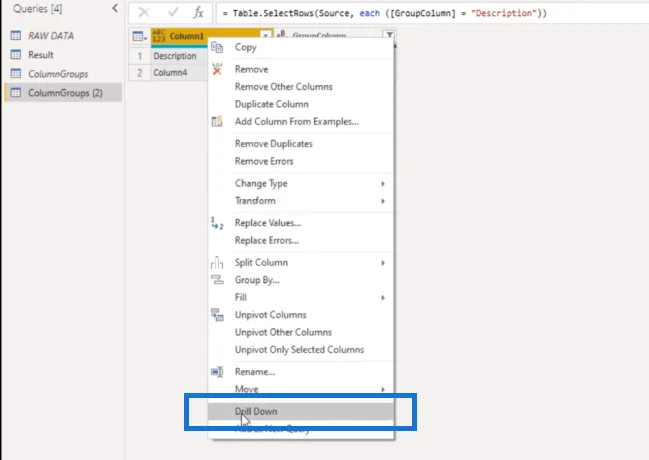Image resolution: width=649 pixels, height=460 pixels.
Task: Click the fx formula icon
Action: click(x=199, y=13)
